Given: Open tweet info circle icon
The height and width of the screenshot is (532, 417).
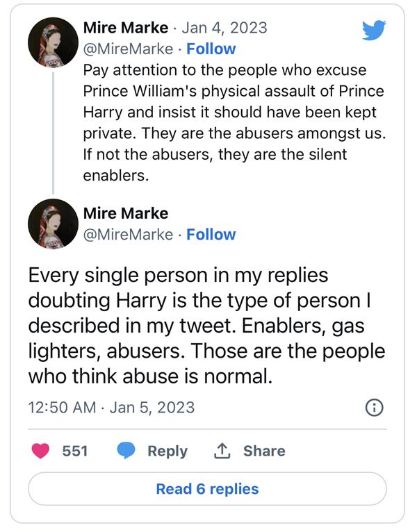Looking at the screenshot, I should [x=374, y=408].
